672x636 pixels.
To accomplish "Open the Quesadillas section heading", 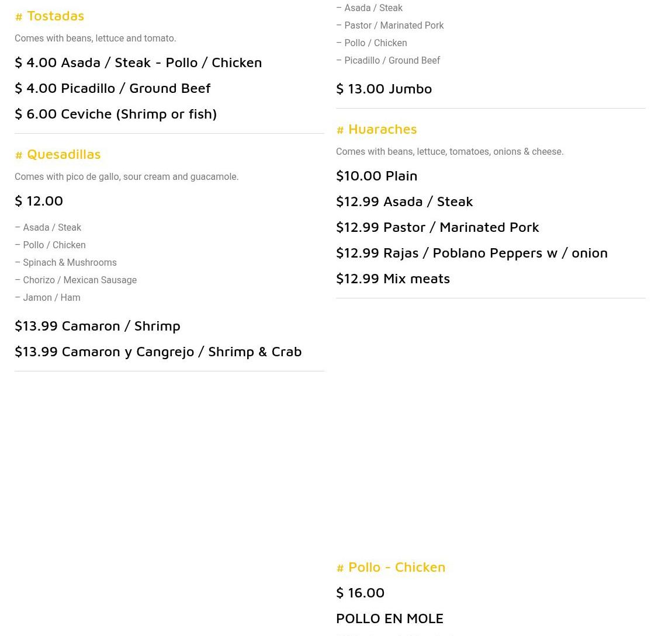I will pos(64,154).
